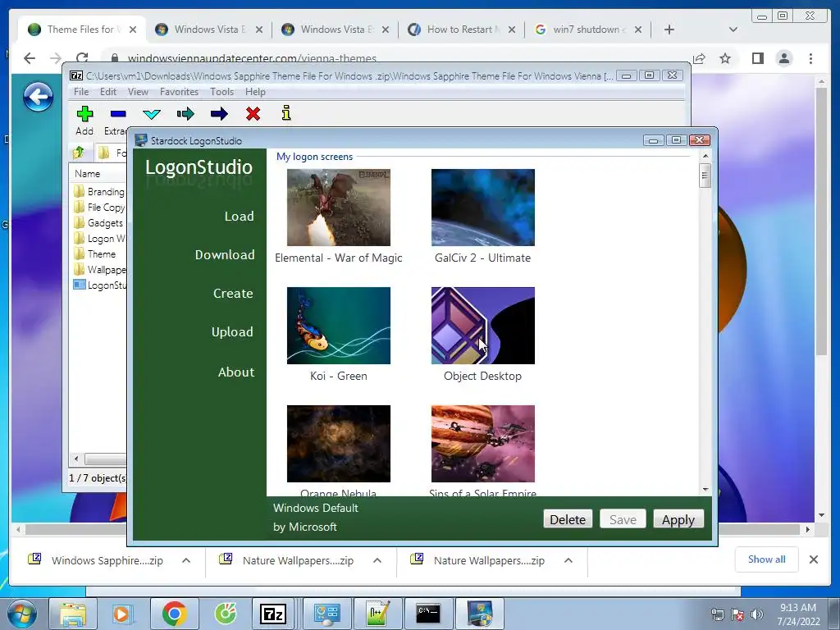Open the File menu in 7-Zip
The width and height of the screenshot is (840, 630).
click(x=81, y=92)
